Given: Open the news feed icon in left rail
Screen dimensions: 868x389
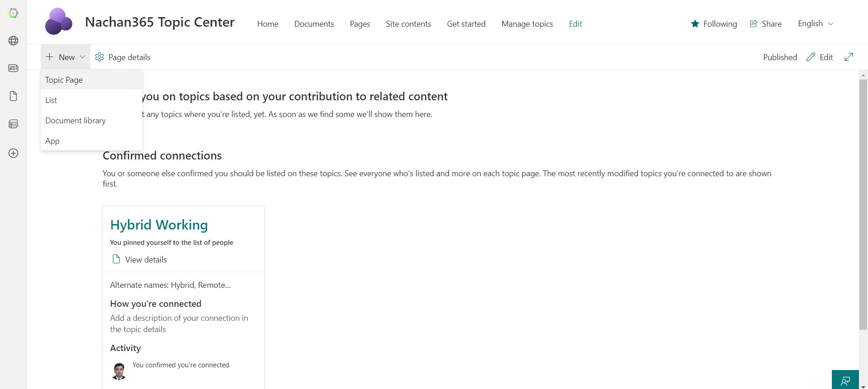Looking at the screenshot, I should pyautogui.click(x=14, y=68).
